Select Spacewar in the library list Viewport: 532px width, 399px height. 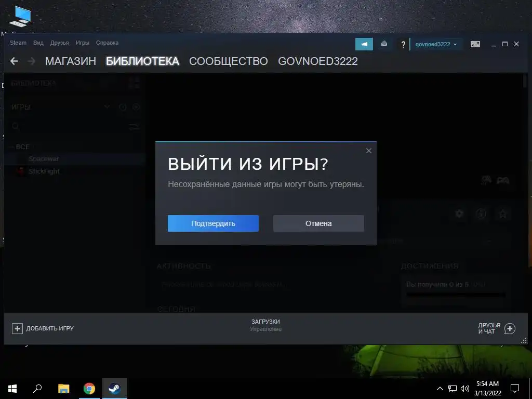coord(44,159)
